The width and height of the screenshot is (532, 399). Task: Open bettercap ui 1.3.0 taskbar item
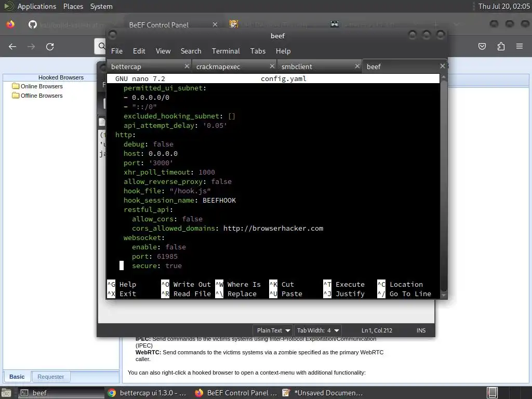(x=147, y=393)
